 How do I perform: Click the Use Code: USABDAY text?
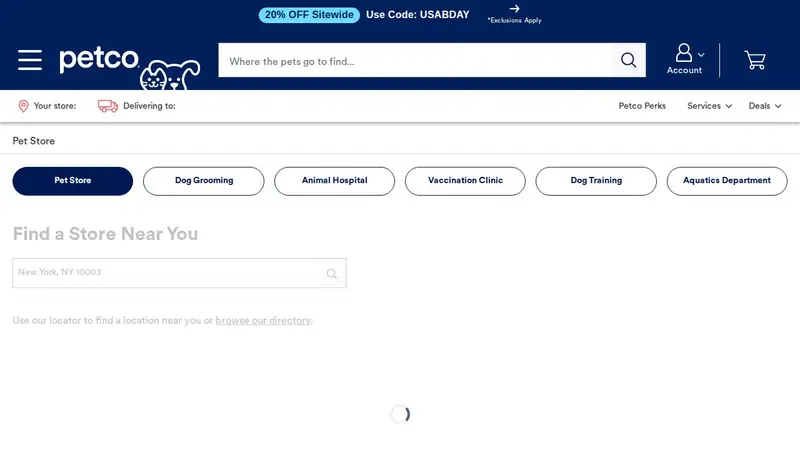pos(417,15)
